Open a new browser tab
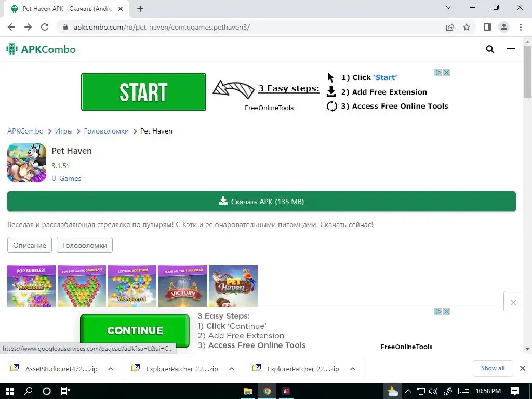Image resolution: width=532 pixels, height=399 pixels. coord(140,9)
